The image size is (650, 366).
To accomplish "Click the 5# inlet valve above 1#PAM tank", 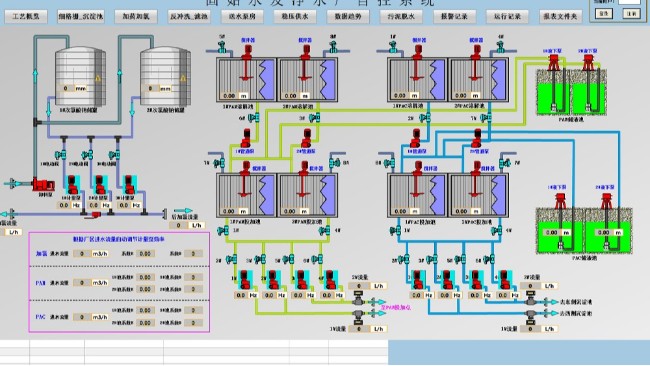I will (222, 47).
